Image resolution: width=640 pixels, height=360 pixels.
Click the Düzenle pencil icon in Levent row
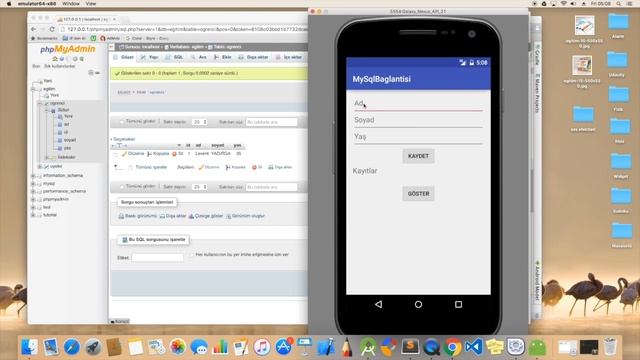[x=124, y=154]
